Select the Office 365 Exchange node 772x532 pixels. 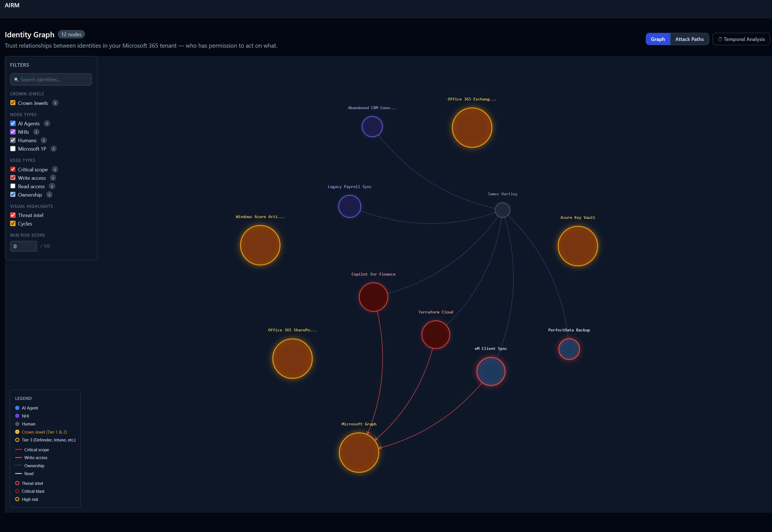(x=472, y=128)
